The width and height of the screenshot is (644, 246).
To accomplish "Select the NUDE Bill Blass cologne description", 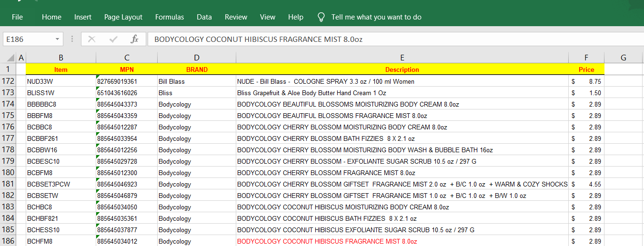I will [402, 81].
